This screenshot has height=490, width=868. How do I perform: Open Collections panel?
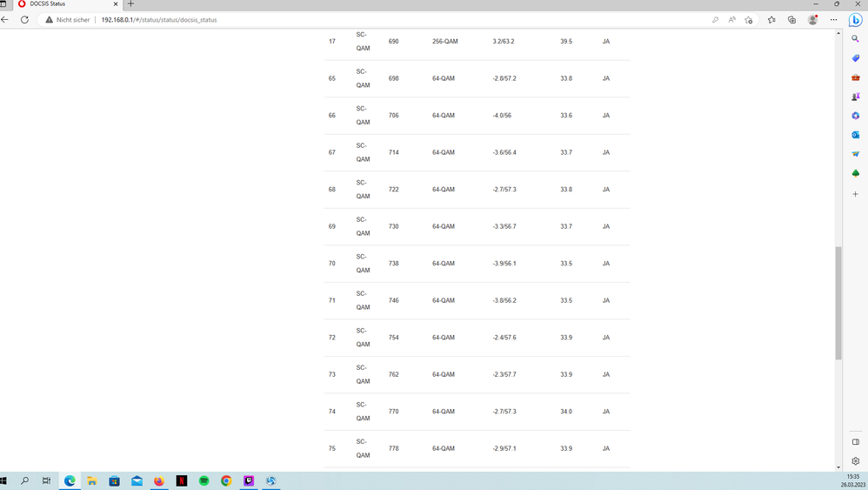(792, 19)
